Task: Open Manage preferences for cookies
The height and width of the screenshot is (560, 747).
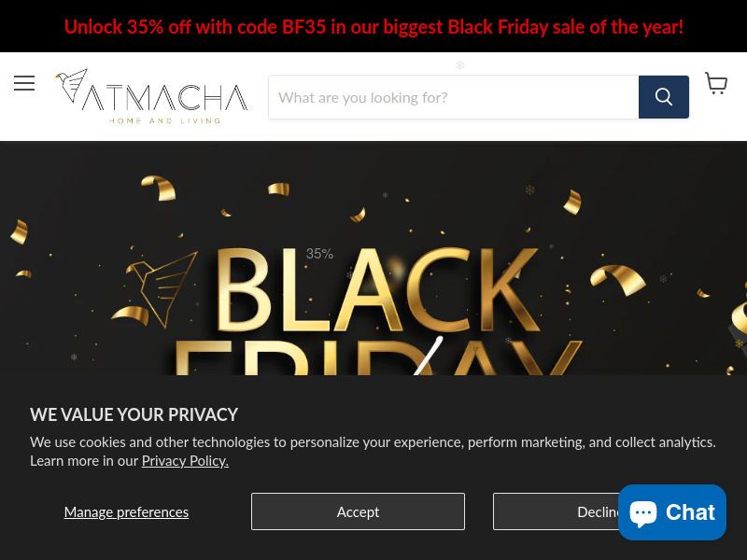Action: [126, 511]
